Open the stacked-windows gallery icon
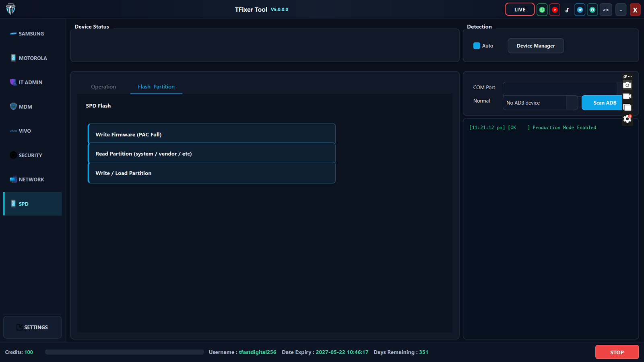Viewport: 644px width, 362px height. pyautogui.click(x=627, y=107)
